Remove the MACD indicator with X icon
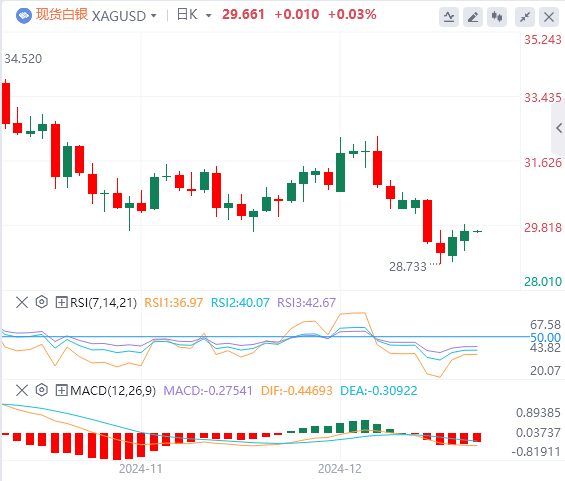Image resolution: width=565 pixels, height=481 pixels. 22,390
